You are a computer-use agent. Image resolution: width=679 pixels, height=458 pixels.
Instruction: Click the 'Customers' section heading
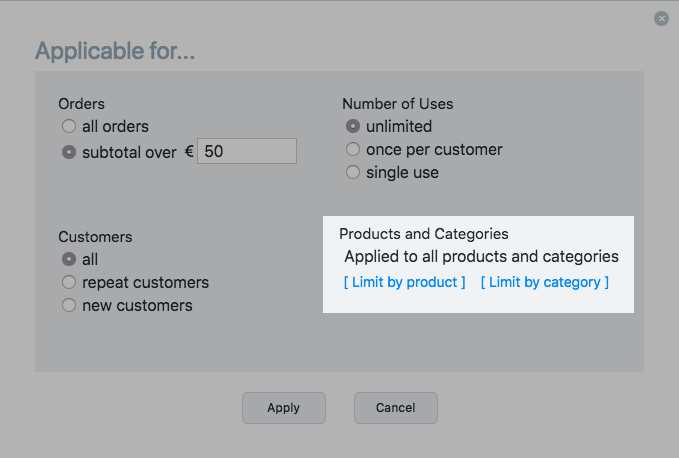pos(95,237)
